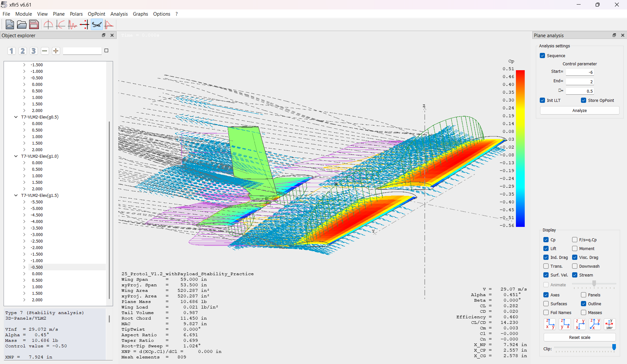Image resolution: width=627 pixels, height=364 pixels.
Task: Enable the Downwash checkbox
Action: [x=575, y=266]
